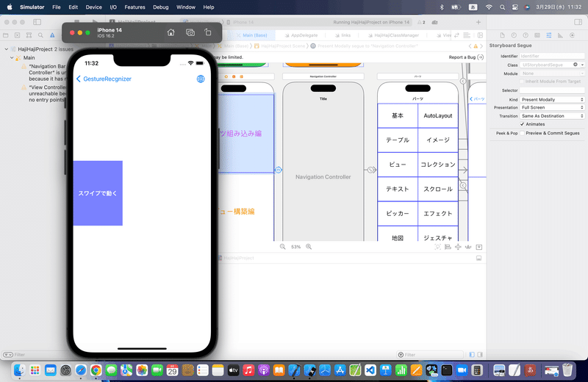Open the History inspector tab
This screenshot has height=382, width=588.
[x=514, y=35]
